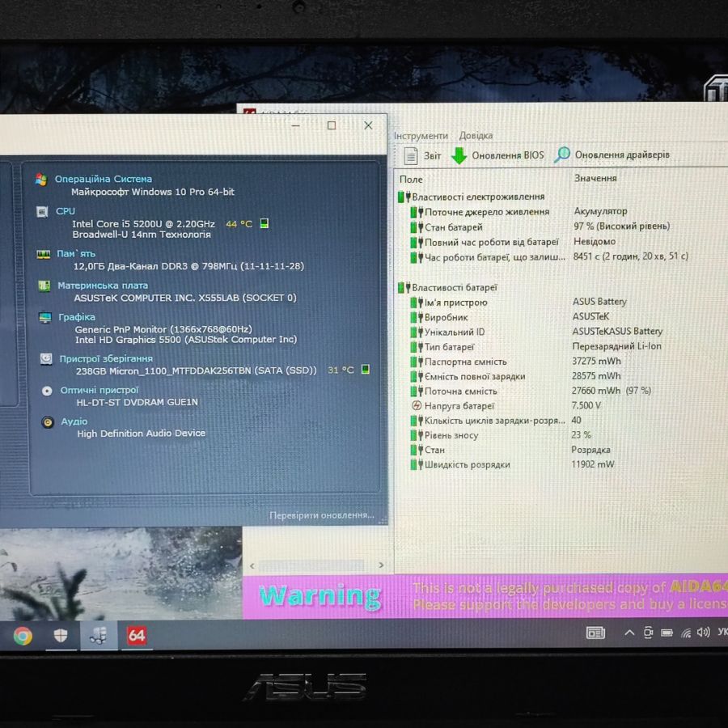Switch to AIDA64 taskbar icon
Screen dimensions: 728x728
(x=137, y=636)
